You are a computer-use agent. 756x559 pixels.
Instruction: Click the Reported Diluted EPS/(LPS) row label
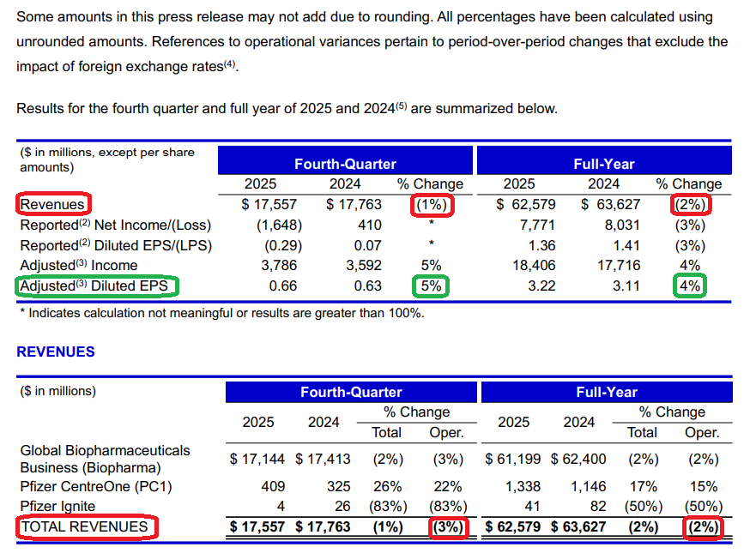(115, 245)
